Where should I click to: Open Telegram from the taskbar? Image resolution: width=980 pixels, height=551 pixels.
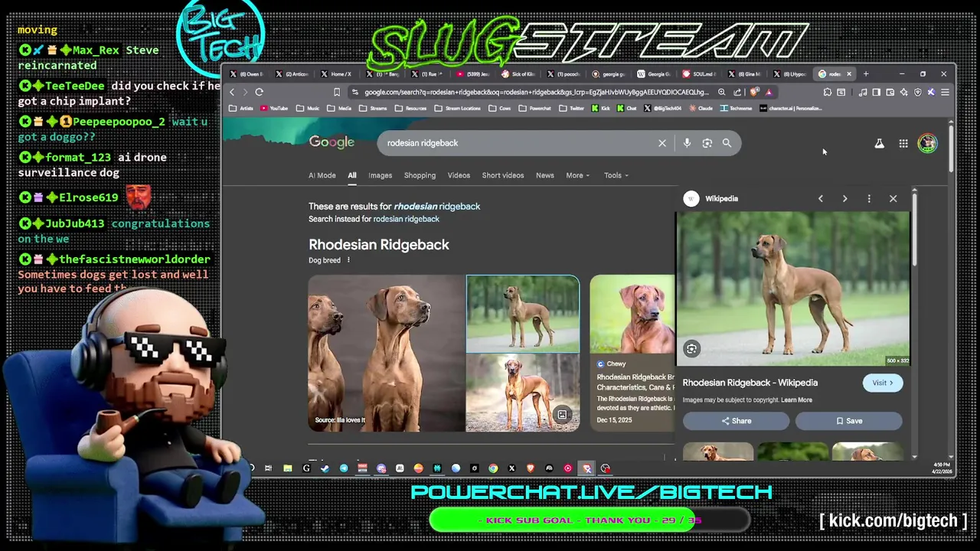pos(344,468)
